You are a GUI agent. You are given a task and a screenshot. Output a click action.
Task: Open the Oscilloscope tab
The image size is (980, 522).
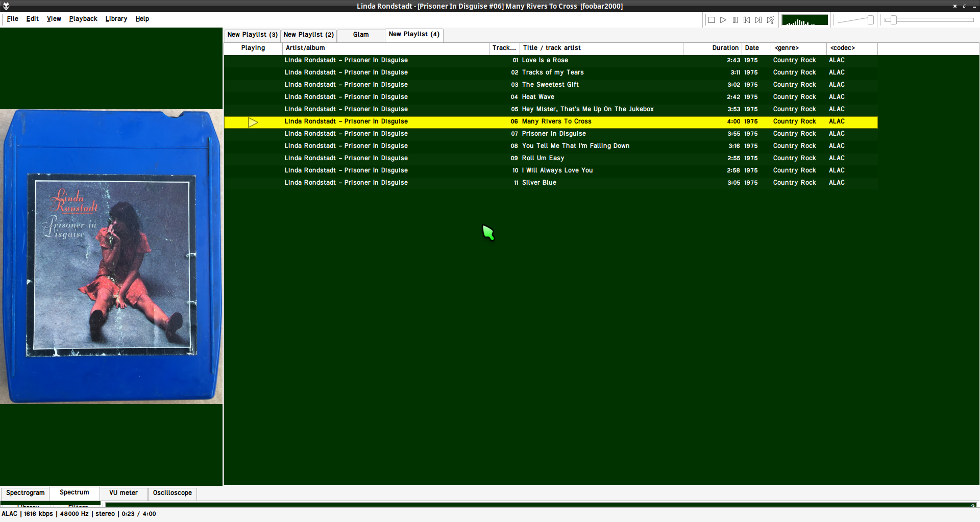[x=173, y=493]
